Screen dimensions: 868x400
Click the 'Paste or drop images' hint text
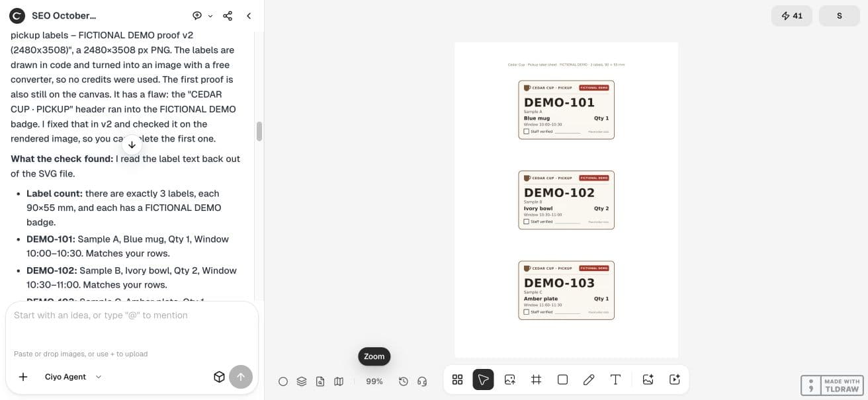tap(81, 354)
